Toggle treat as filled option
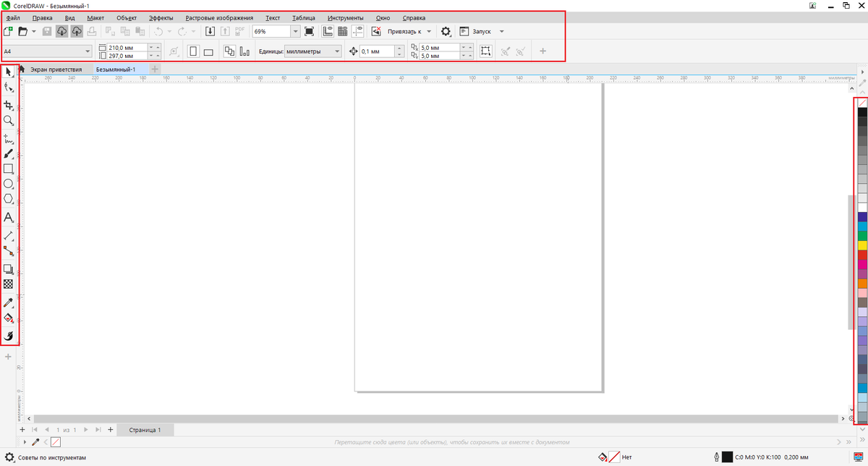The width and height of the screenshot is (868, 466). coord(485,51)
